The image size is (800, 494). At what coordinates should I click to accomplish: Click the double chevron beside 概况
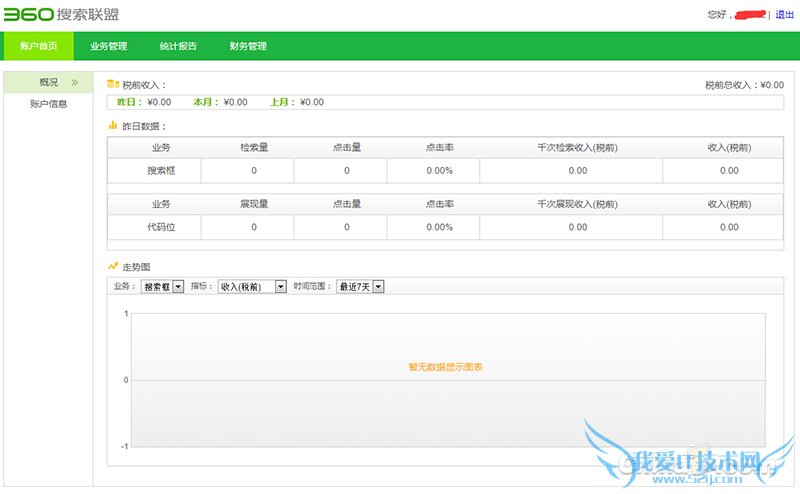tap(74, 82)
